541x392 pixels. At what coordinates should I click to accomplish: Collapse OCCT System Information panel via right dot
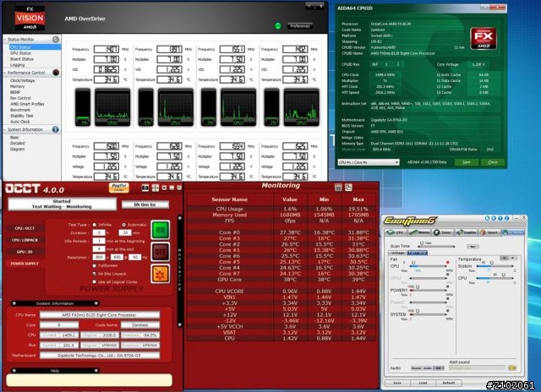tap(96, 303)
